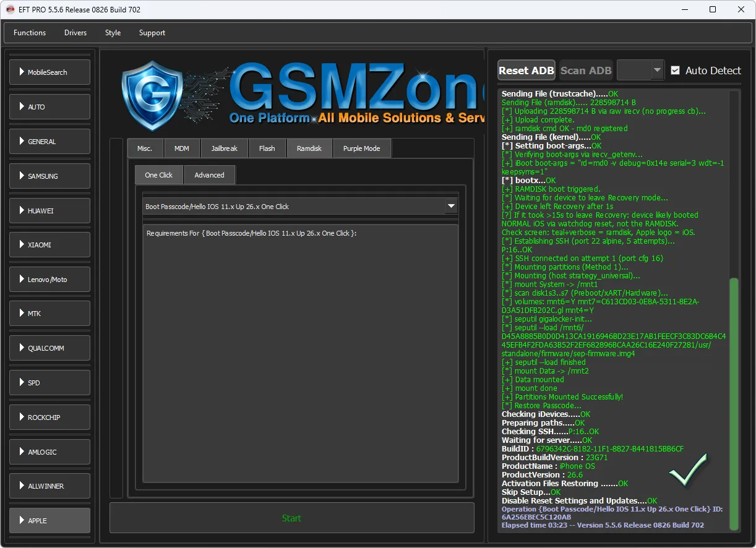Screen dimensions: 756x548
Task: Click the ProductVersion 26.6 log line
Action: (543, 475)
